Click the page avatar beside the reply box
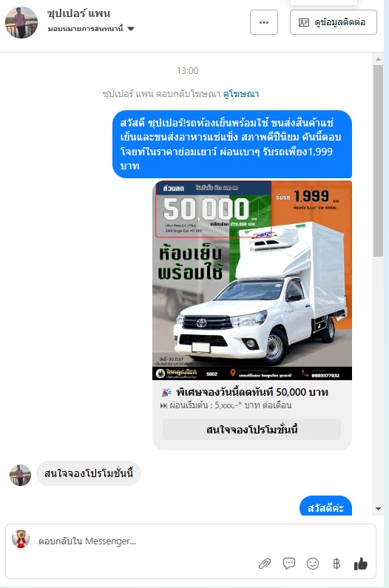389x588 pixels. pyautogui.click(x=21, y=539)
